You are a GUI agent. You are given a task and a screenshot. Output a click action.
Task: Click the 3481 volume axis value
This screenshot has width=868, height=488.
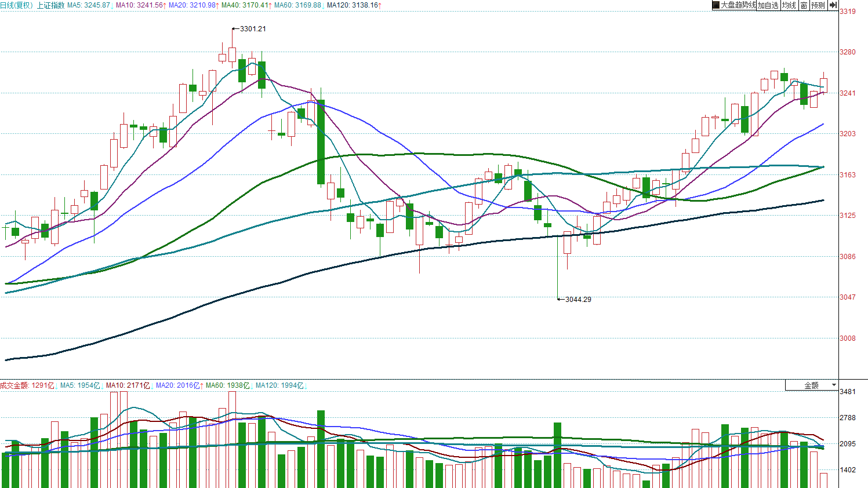[848, 392]
